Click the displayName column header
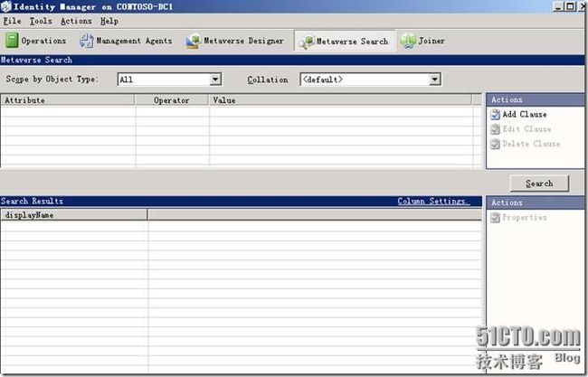This screenshot has height=377, width=588. click(x=74, y=215)
